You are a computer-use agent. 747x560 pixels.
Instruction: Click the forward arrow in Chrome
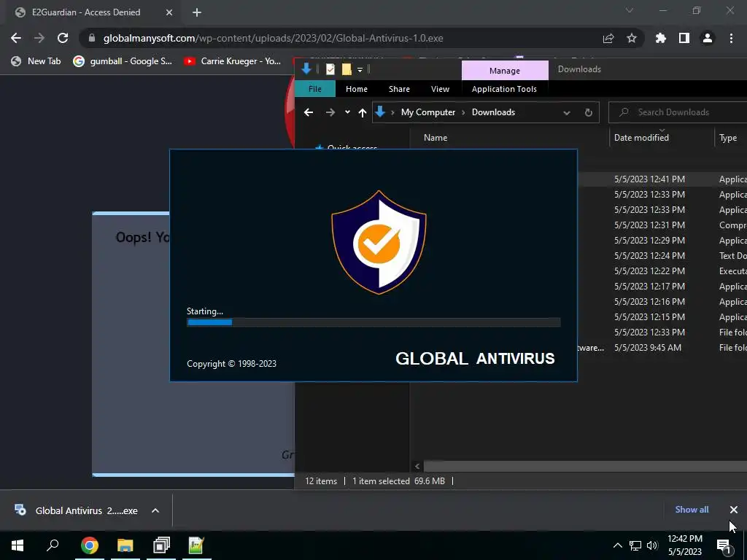click(39, 38)
